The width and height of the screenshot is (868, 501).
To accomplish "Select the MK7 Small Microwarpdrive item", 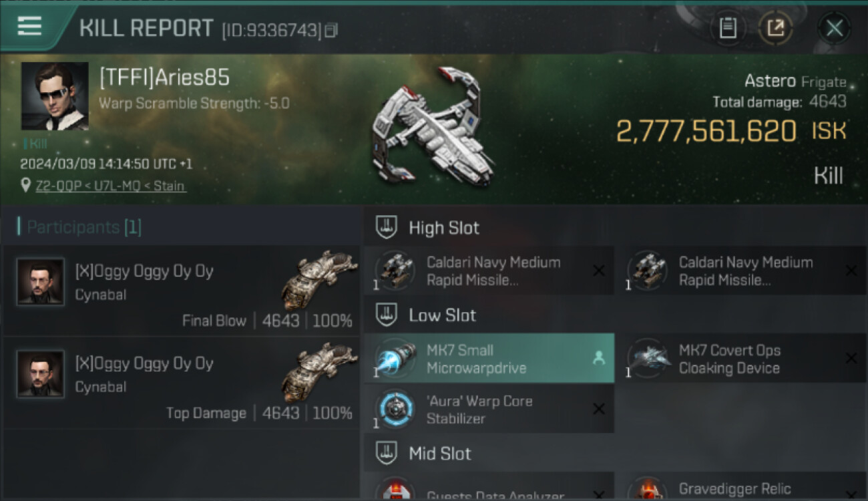I will 489,358.
